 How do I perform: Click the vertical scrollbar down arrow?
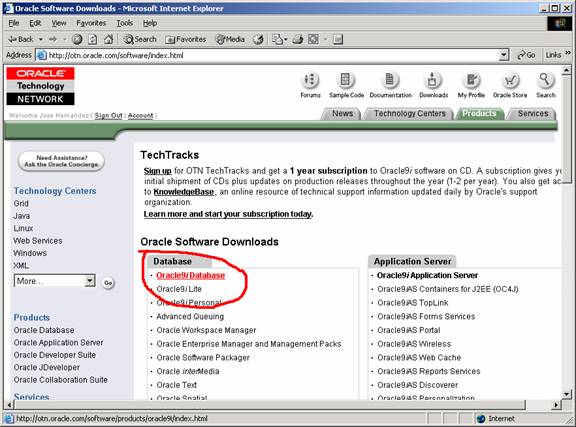pyautogui.click(x=566, y=394)
